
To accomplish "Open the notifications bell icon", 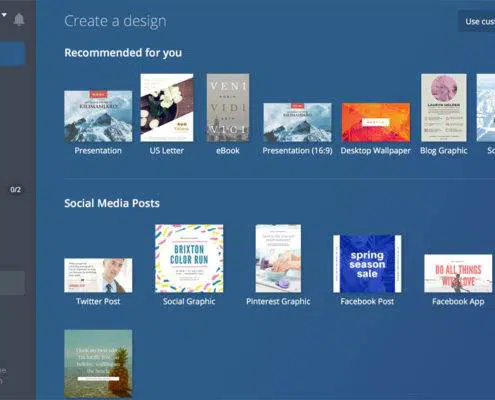I will [19, 20].
